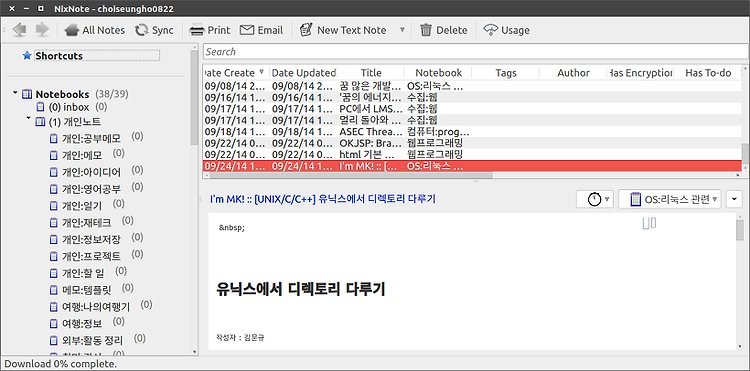Click the 개인:아이디어 notebook icon

coord(54,172)
